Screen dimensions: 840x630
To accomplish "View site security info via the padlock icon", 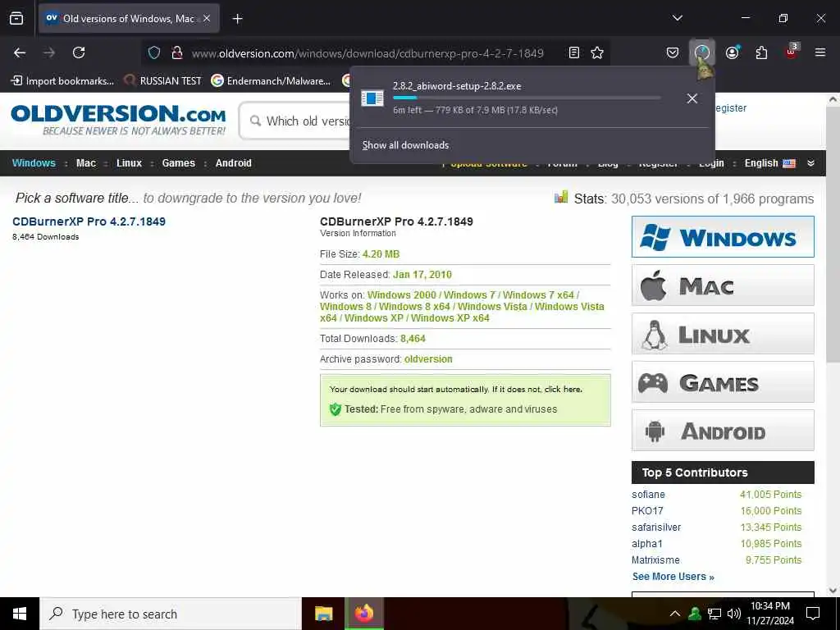I will click(x=177, y=52).
